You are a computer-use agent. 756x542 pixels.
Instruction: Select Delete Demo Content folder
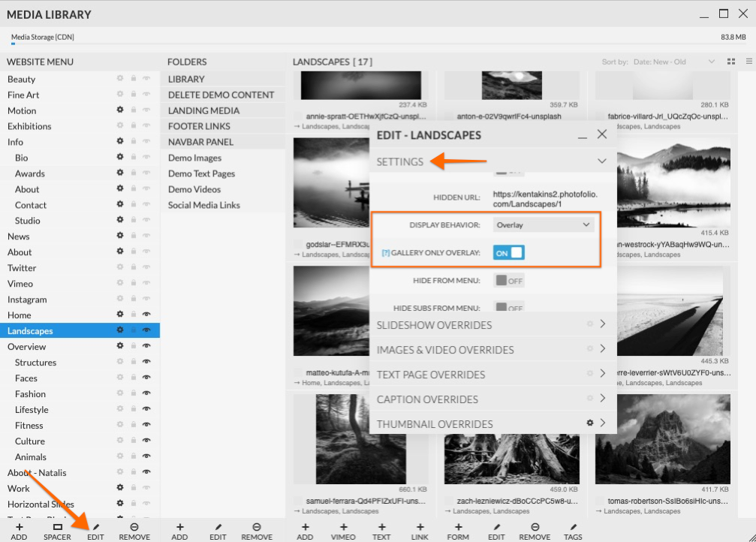223,95
